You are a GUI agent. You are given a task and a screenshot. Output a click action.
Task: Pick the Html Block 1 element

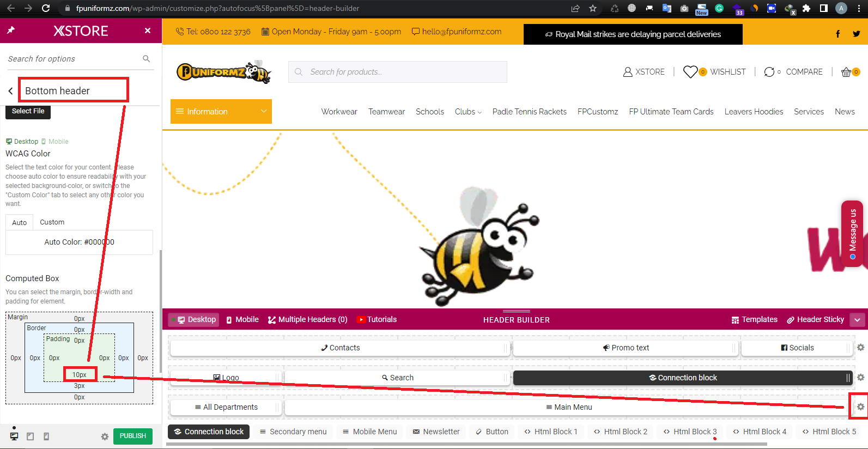tap(551, 432)
